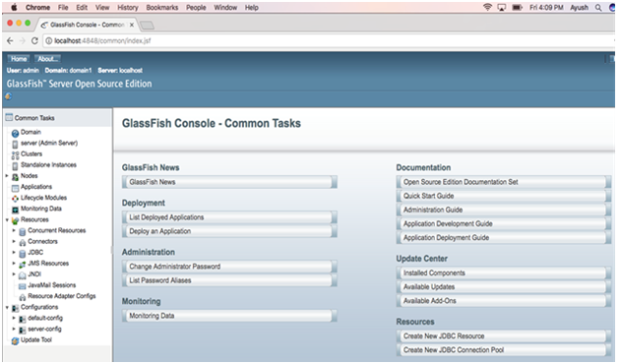Expand the JNDI node

(x=14, y=274)
